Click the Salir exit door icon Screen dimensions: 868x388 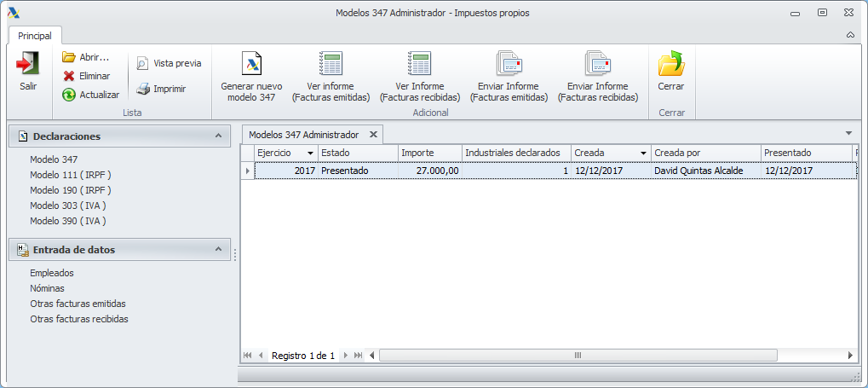point(27,63)
